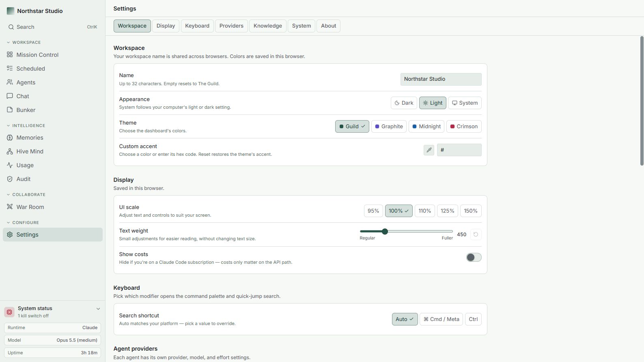The width and height of the screenshot is (644, 362).
Task: Select System appearance mode
Action: (x=465, y=103)
